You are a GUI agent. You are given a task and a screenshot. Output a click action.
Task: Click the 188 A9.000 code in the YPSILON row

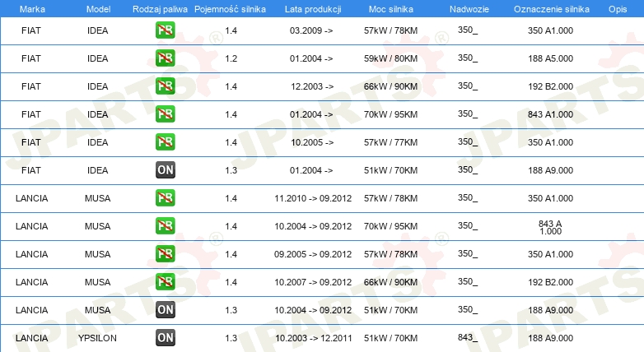tap(550, 338)
